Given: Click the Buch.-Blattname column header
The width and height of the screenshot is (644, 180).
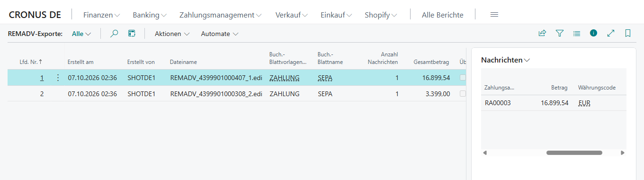Looking at the screenshot, I should point(330,58).
